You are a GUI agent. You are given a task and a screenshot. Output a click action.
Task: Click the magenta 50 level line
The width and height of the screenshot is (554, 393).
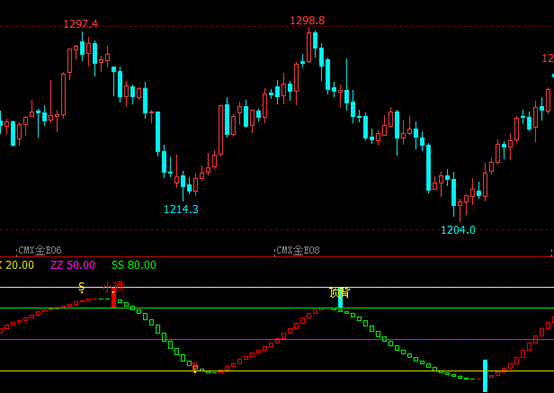point(277,340)
